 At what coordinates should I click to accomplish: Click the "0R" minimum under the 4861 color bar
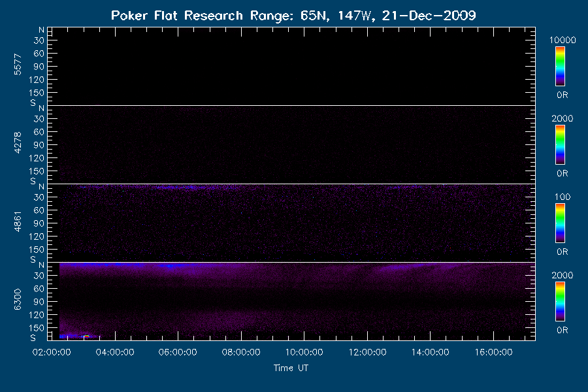(x=562, y=252)
